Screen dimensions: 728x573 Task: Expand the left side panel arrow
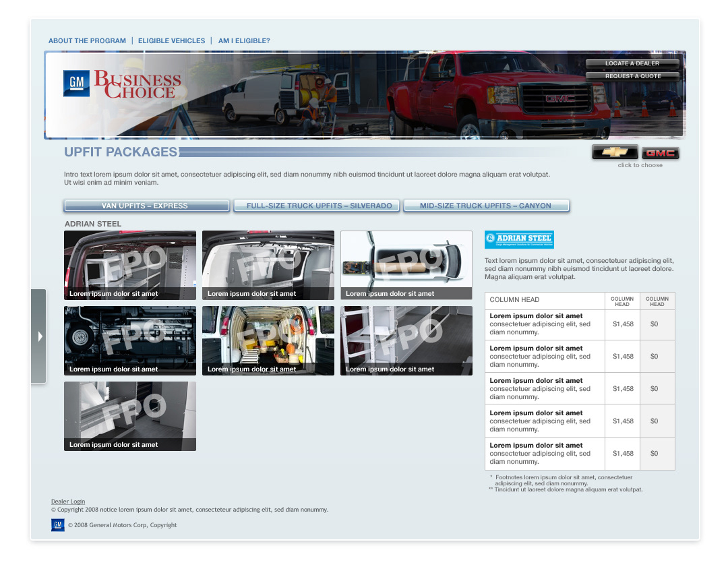39,336
